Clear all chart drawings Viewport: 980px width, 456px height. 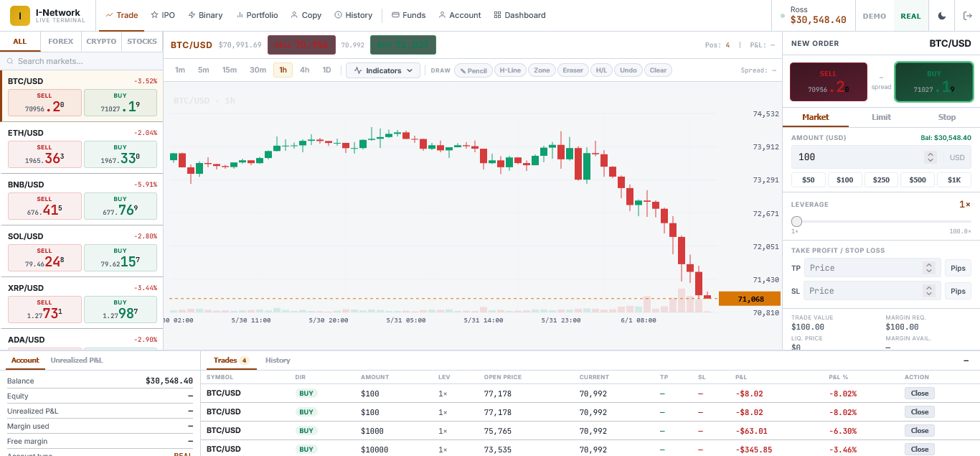point(659,70)
